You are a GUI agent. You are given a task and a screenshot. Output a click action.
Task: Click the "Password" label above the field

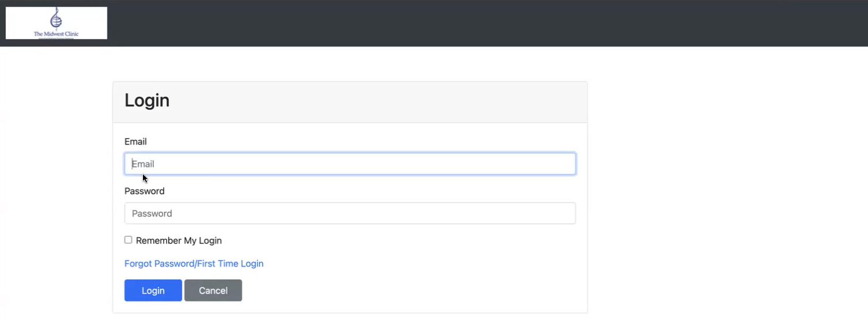(144, 191)
